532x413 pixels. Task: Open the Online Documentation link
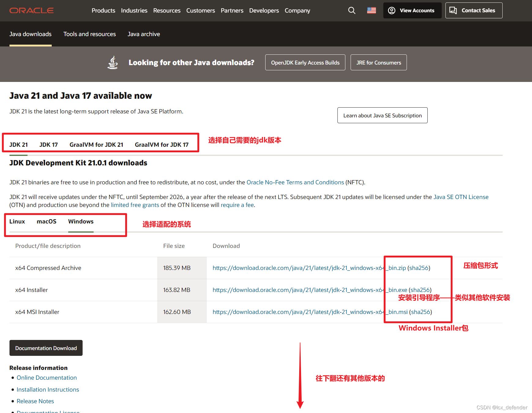[47, 378]
